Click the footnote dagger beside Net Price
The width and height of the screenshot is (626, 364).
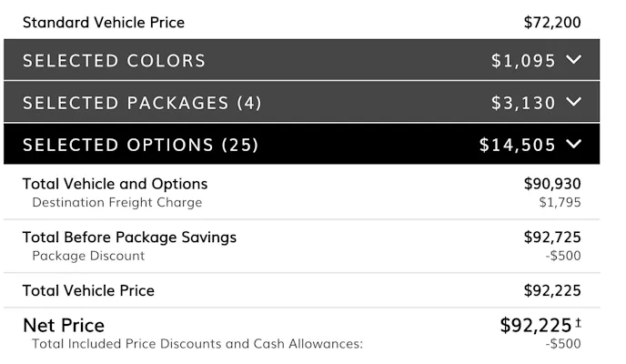point(578,323)
